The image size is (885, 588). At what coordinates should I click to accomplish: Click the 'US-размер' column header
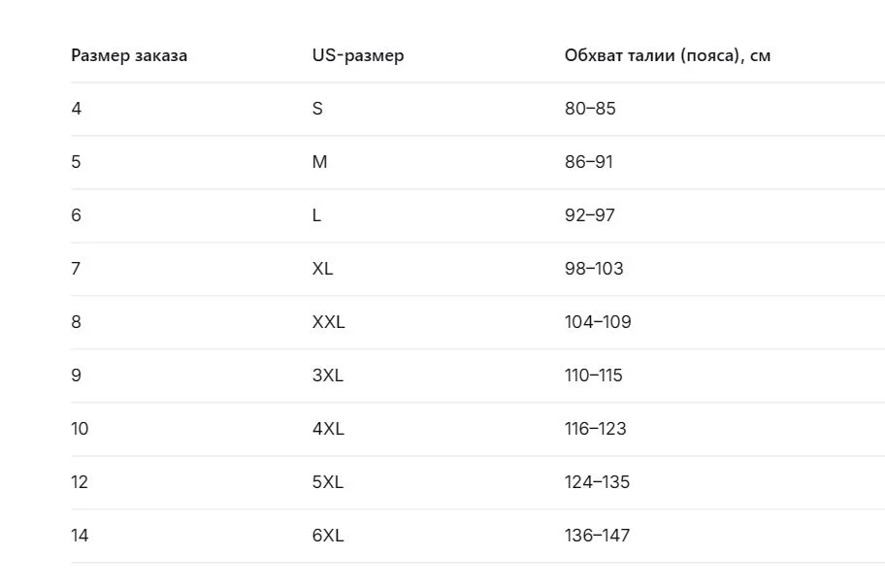(x=358, y=56)
